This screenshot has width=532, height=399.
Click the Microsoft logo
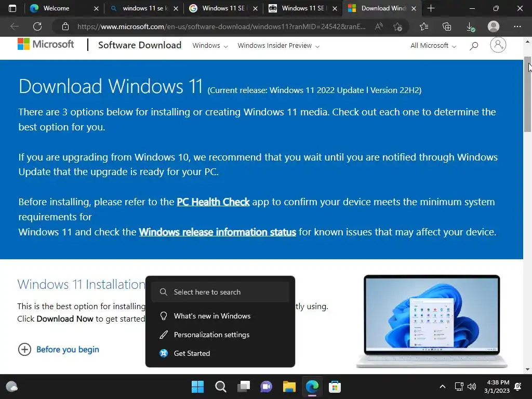[46, 44]
